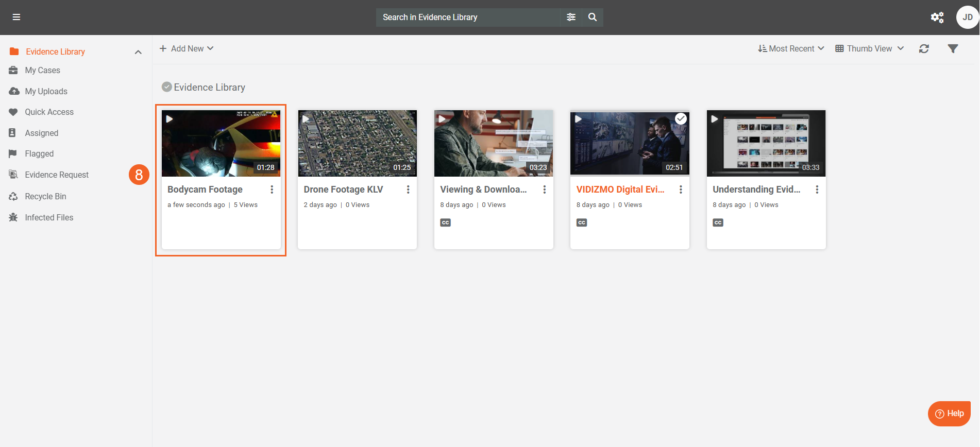
Task: Open advanced search filter options
Action: click(x=571, y=17)
